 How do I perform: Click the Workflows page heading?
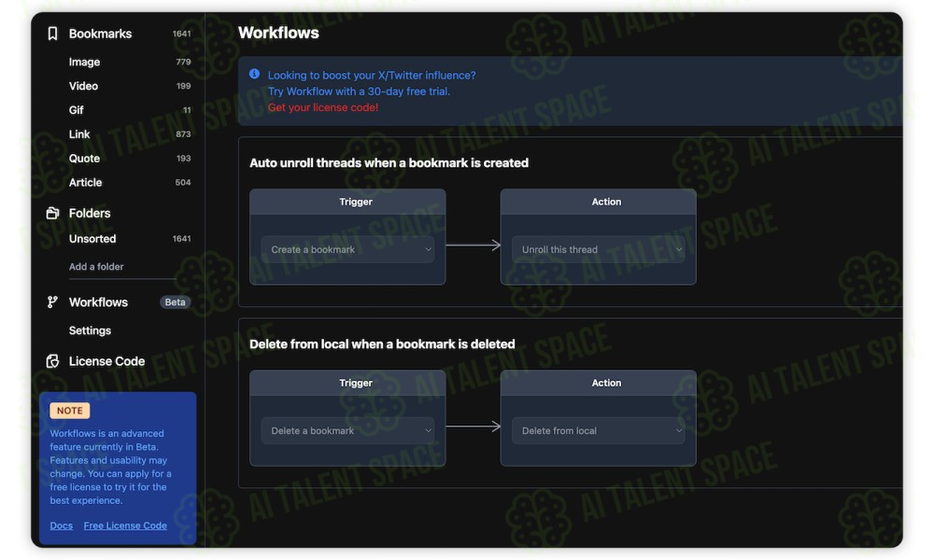278,33
